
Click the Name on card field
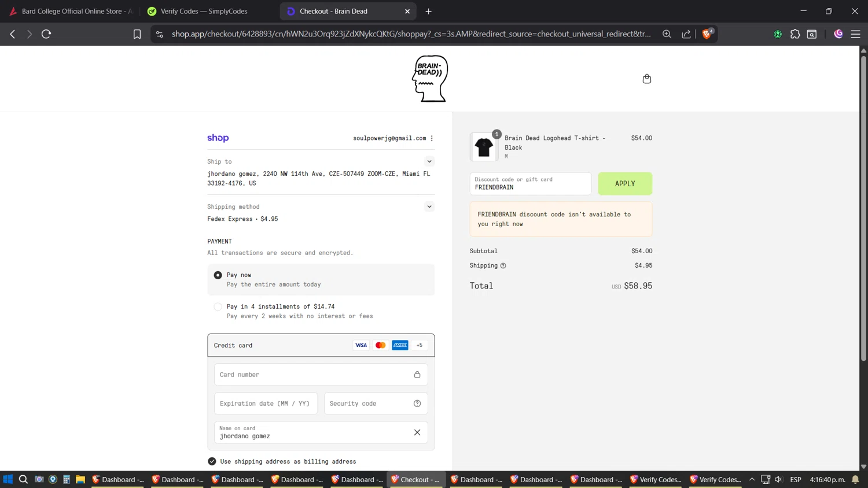(x=321, y=432)
